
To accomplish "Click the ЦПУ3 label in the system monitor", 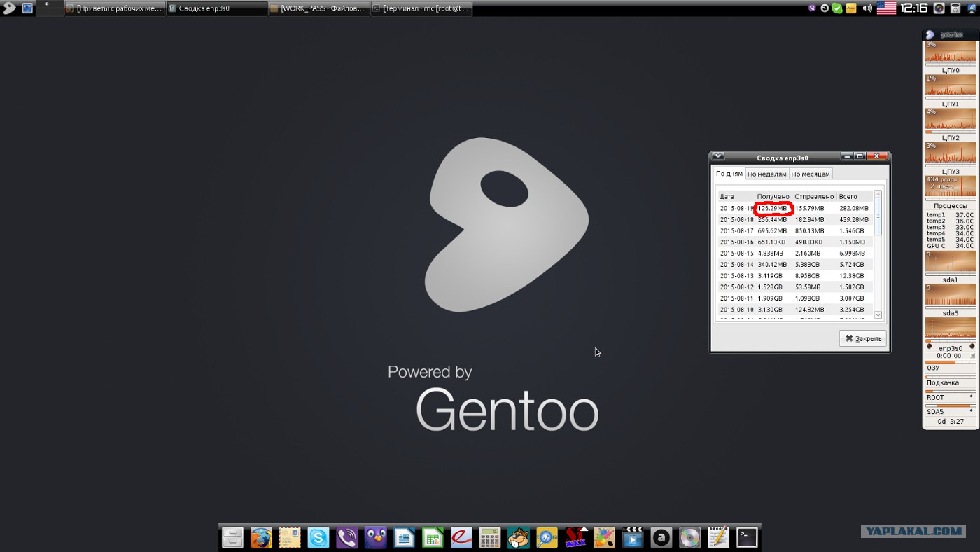I will point(951,171).
